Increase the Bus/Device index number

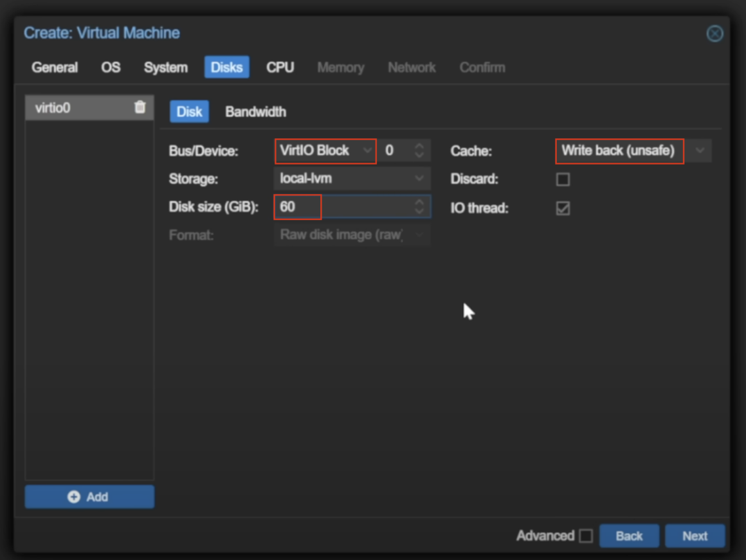click(x=419, y=146)
